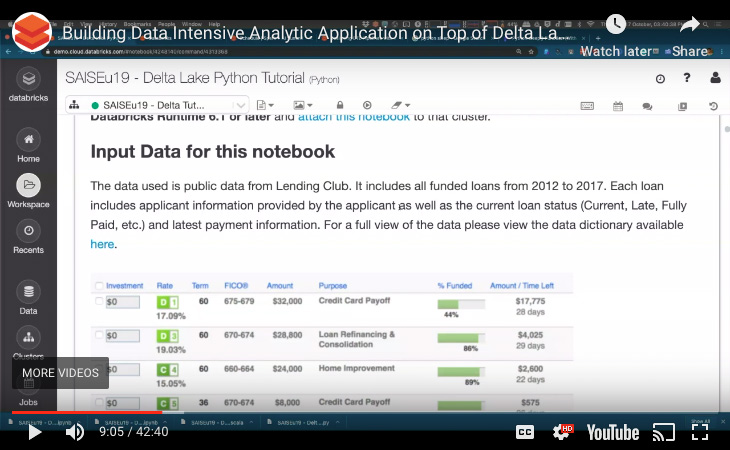Show MORE VIDEOS panel

coord(61,373)
